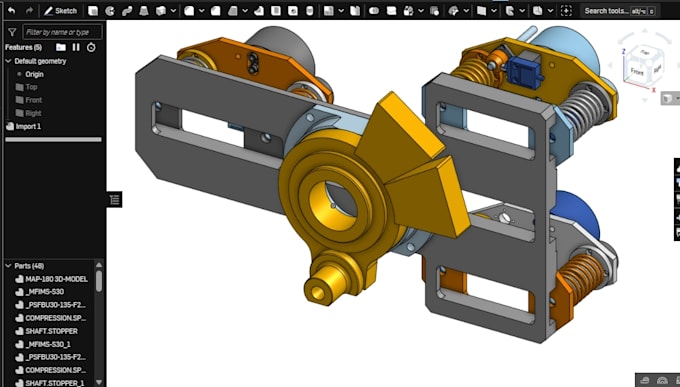Viewport: 680px width, 387px height.
Task: Click the part icon with clock badge
Action: pos(434,11)
